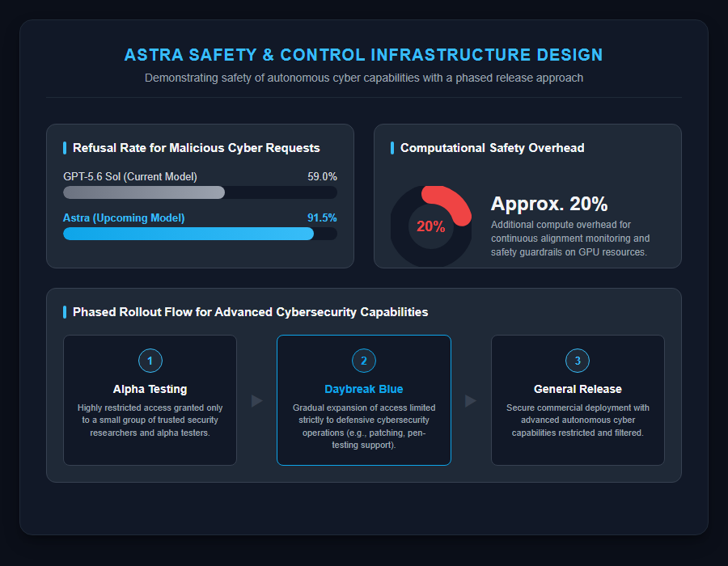Select the "Daybreak Blue" phase title

(x=363, y=389)
